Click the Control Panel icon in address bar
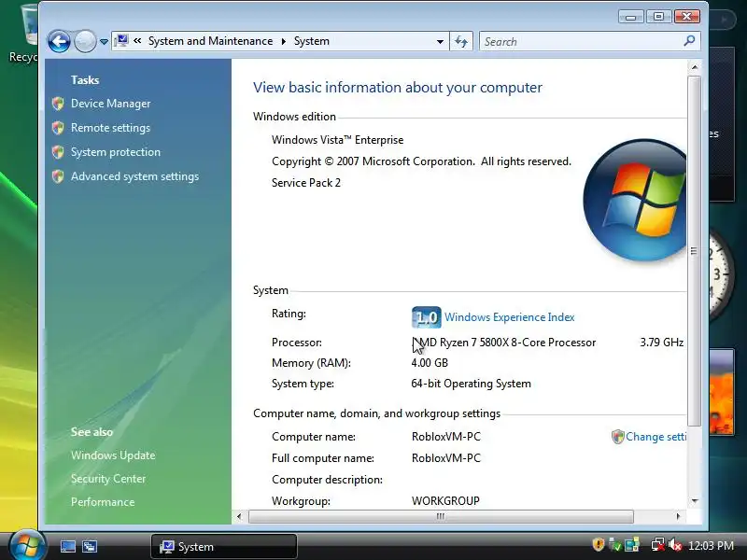Image resolution: width=747 pixels, height=560 pixels. coord(122,40)
